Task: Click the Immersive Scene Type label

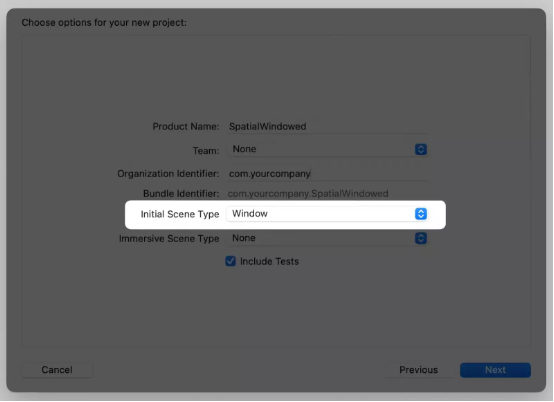Action: pos(169,239)
